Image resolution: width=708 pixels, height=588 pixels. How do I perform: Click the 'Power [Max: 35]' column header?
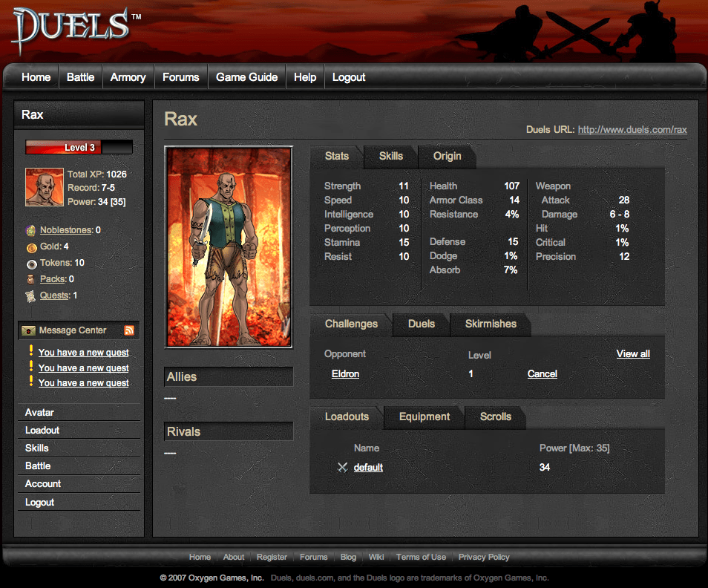click(x=574, y=448)
